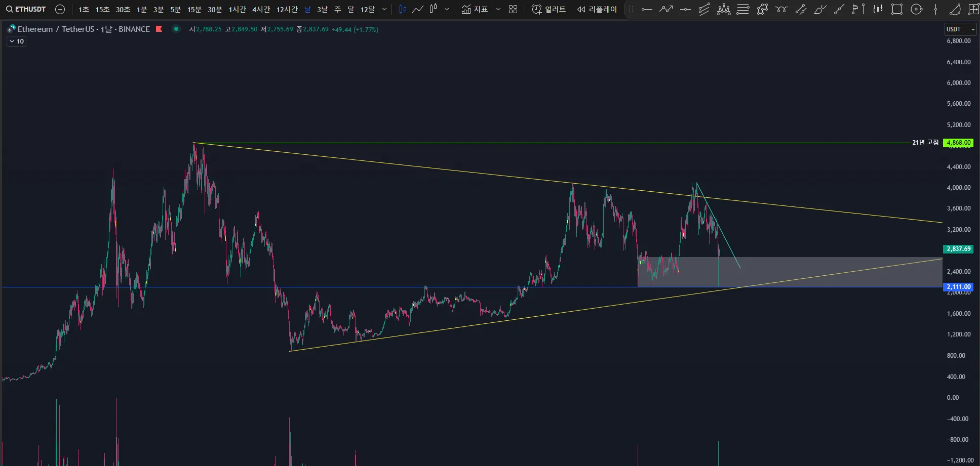980x466 pixels.
Task: Click the red flag next to BINANCE
Action: (159, 29)
